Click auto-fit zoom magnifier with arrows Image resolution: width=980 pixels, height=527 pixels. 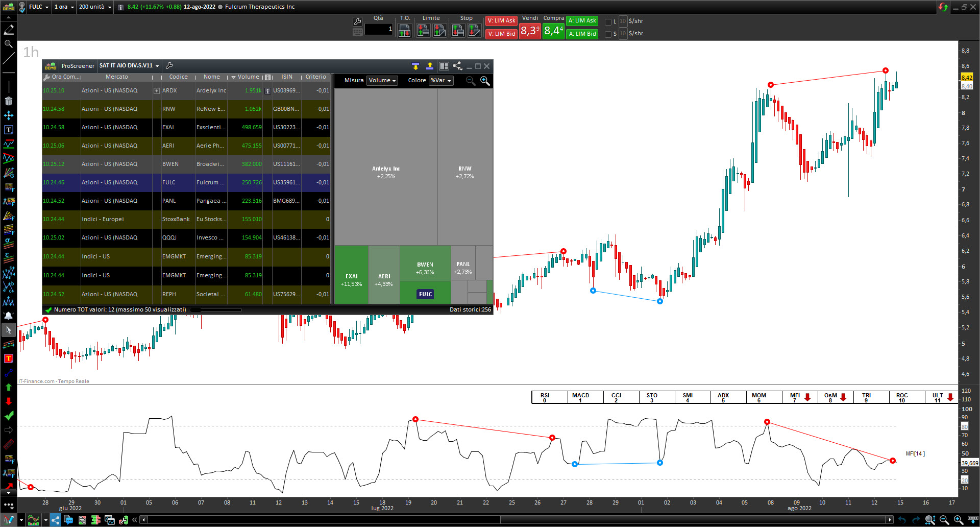click(930, 520)
